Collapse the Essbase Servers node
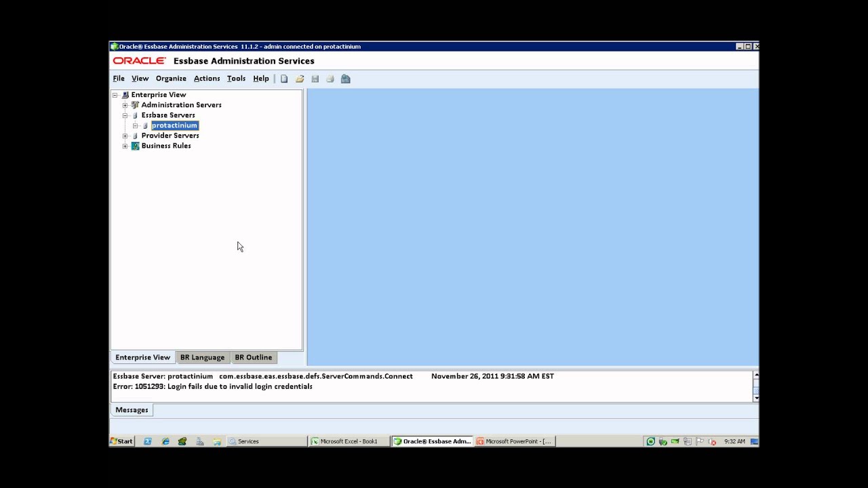The image size is (868, 488). click(x=125, y=115)
